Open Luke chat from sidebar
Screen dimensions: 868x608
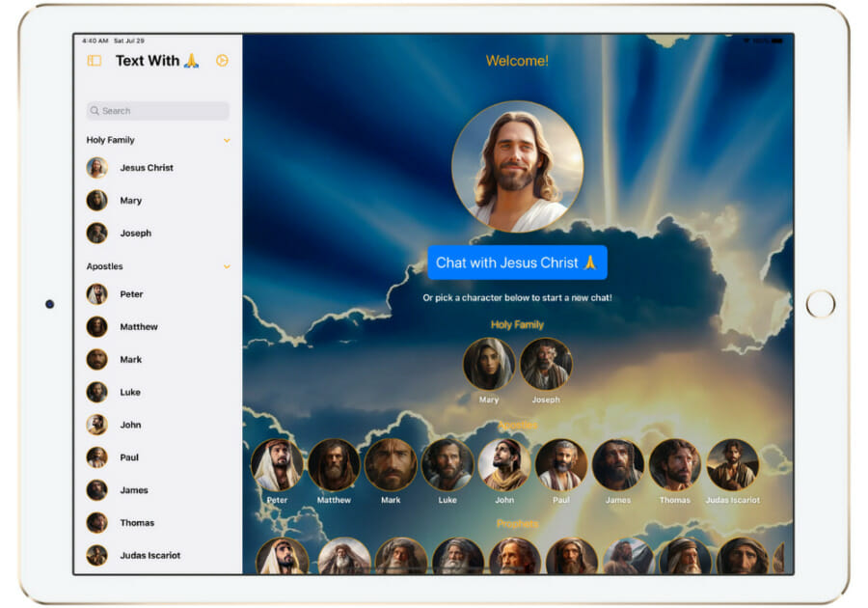pyautogui.click(x=158, y=392)
